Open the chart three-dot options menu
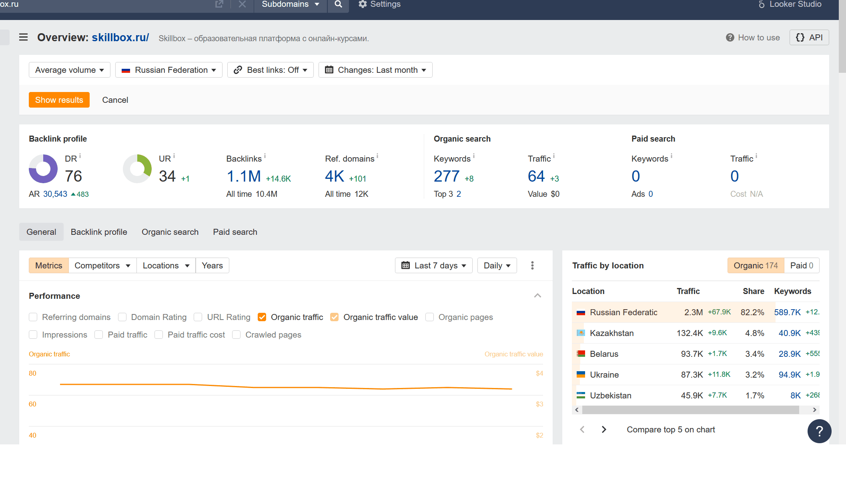 point(532,266)
